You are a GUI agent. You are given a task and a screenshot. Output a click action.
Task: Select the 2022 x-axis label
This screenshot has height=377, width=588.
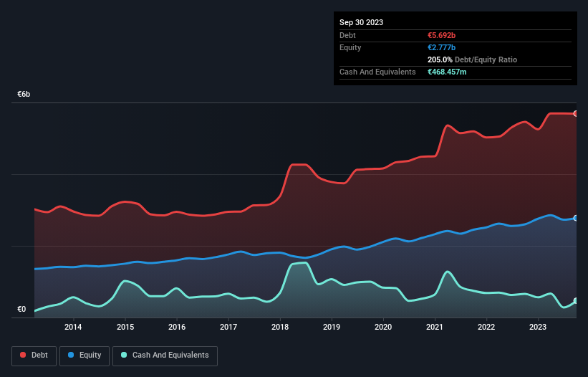(x=486, y=327)
